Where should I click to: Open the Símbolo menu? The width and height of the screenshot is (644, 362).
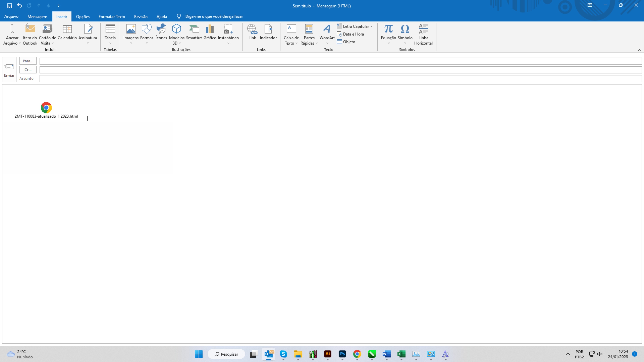(405, 35)
